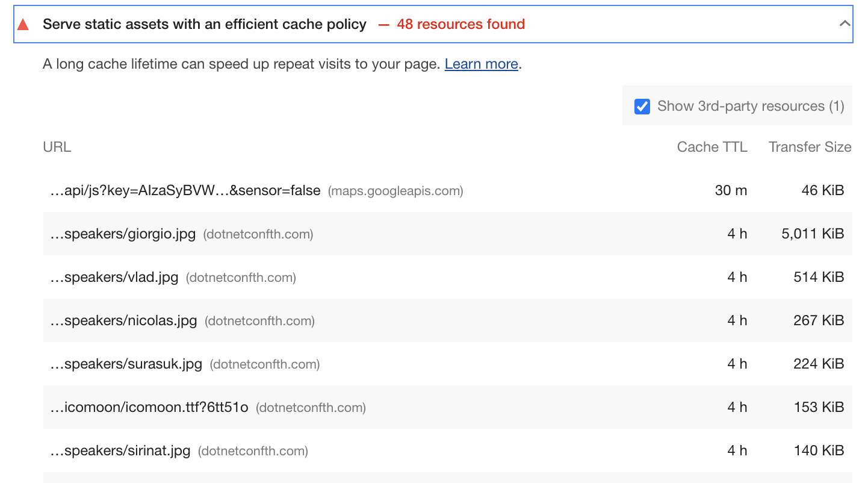Click the sirinat.jpg resource entry
This screenshot has height=483, width=868.
120,450
